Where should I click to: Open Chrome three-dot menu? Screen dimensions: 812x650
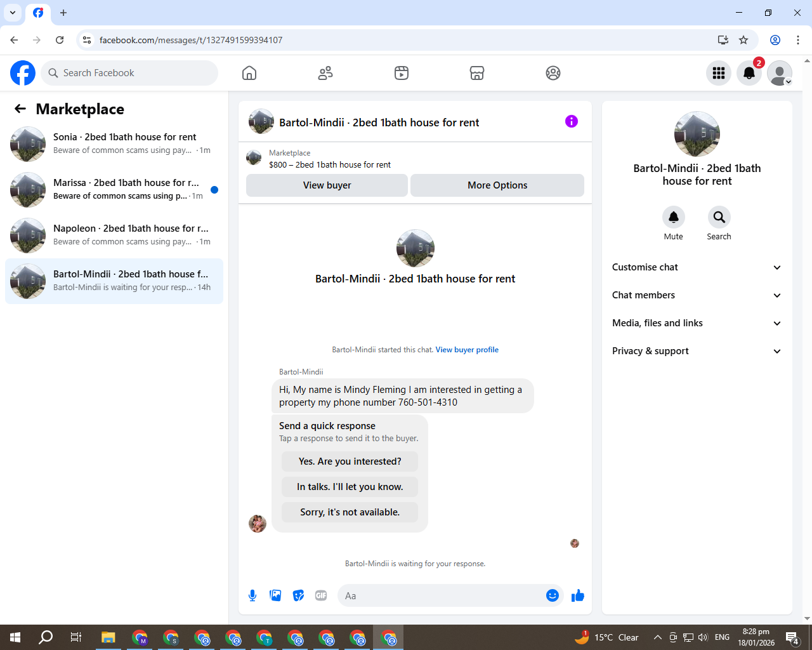coord(798,40)
